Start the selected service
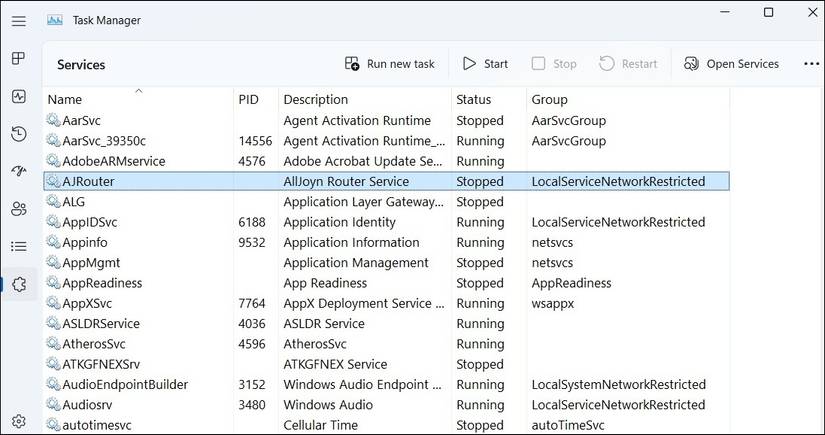Image resolution: width=825 pixels, height=435 pixels. [485, 64]
